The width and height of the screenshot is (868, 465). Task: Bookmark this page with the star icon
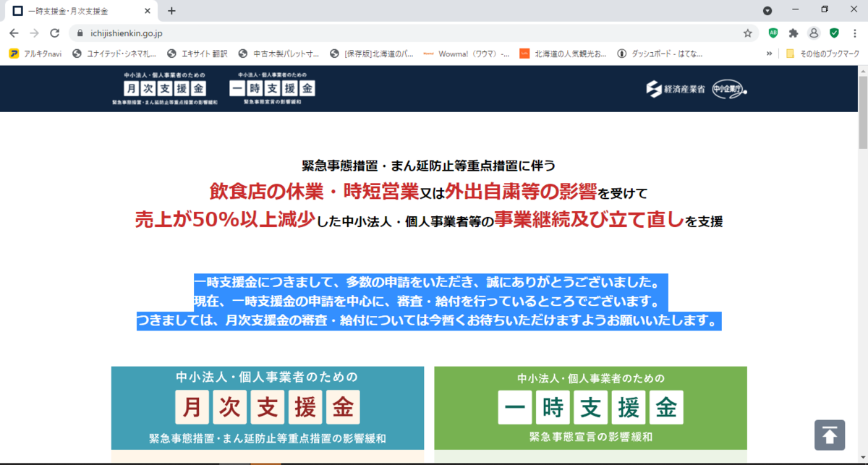tap(748, 33)
